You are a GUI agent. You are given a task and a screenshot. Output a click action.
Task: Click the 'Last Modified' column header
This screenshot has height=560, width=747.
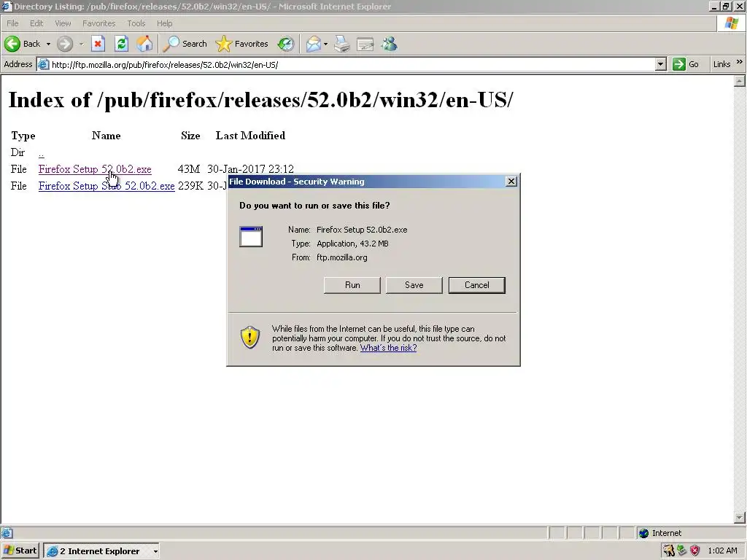[250, 136]
